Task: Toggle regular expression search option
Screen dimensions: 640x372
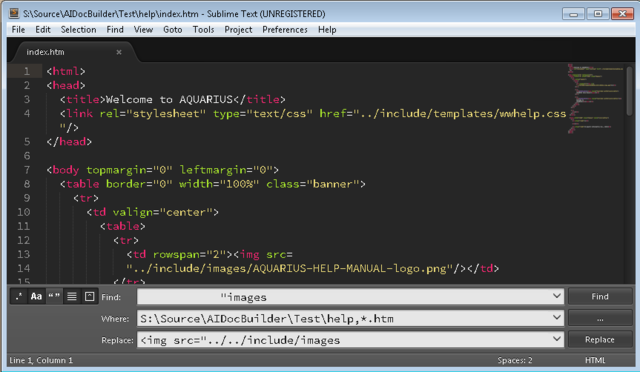Action: coord(18,297)
